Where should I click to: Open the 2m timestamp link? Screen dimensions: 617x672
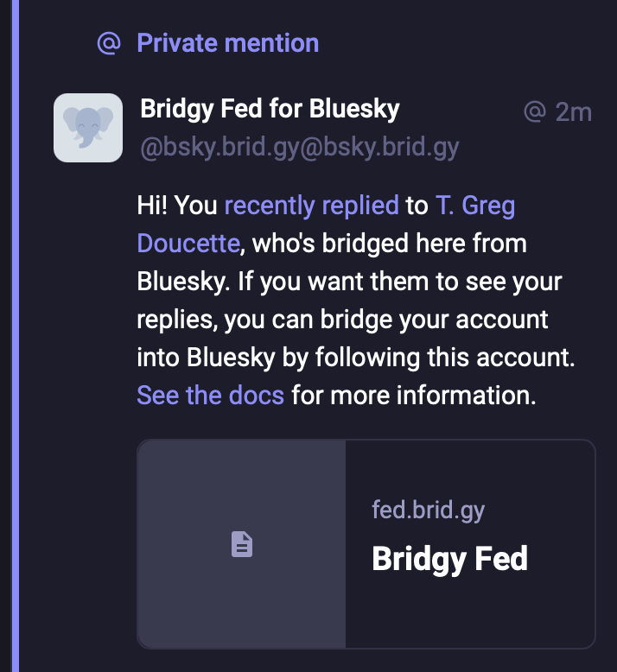coord(573,111)
